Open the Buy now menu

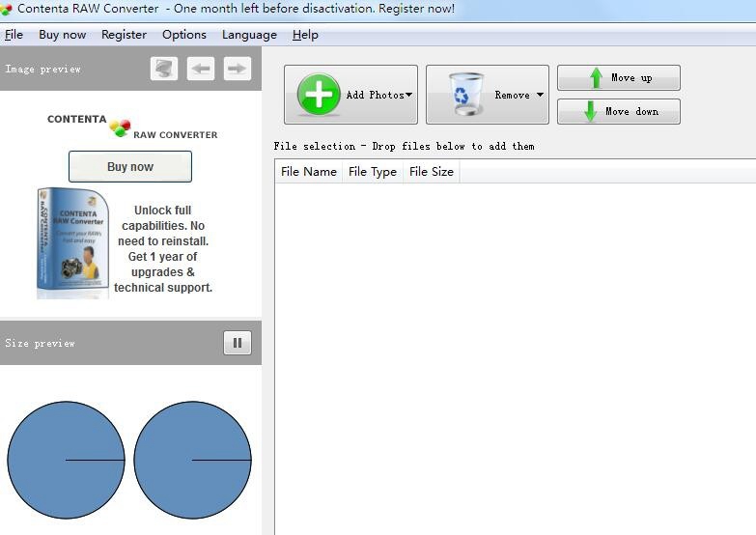[x=62, y=35]
